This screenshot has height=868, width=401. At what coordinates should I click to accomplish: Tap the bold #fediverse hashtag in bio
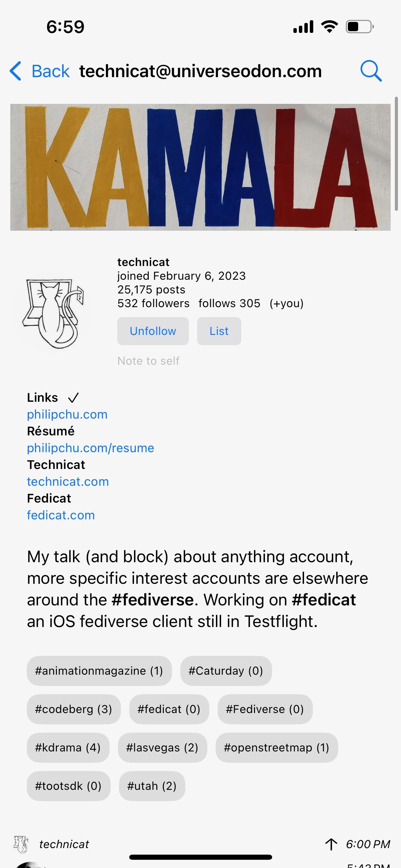tap(153, 600)
